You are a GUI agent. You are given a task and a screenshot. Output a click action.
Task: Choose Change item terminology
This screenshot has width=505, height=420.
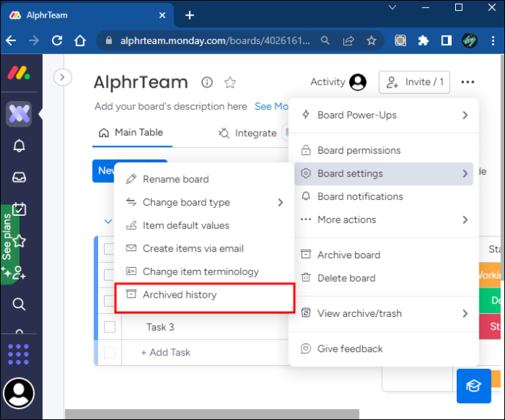point(204,272)
